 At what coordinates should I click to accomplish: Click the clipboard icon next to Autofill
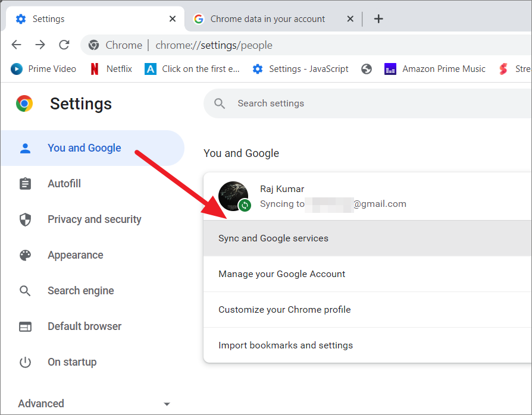pyautogui.click(x=25, y=184)
